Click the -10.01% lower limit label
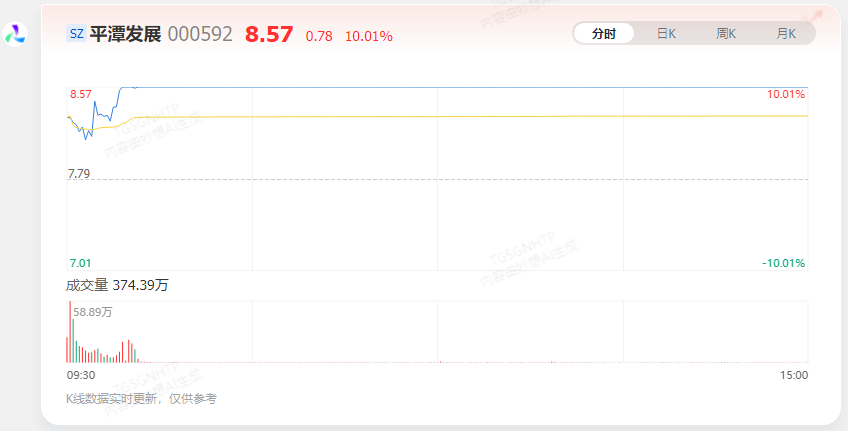848x431 pixels. (784, 263)
